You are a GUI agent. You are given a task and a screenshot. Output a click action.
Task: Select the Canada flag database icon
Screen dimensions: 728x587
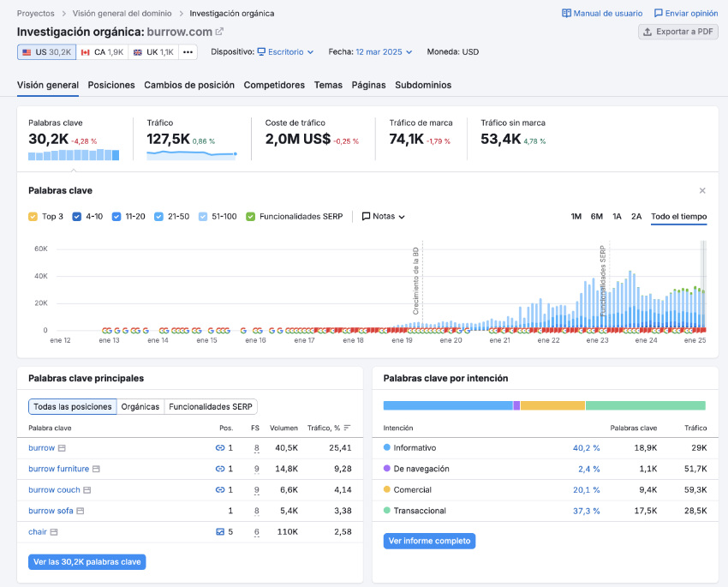[x=85, y=52]
